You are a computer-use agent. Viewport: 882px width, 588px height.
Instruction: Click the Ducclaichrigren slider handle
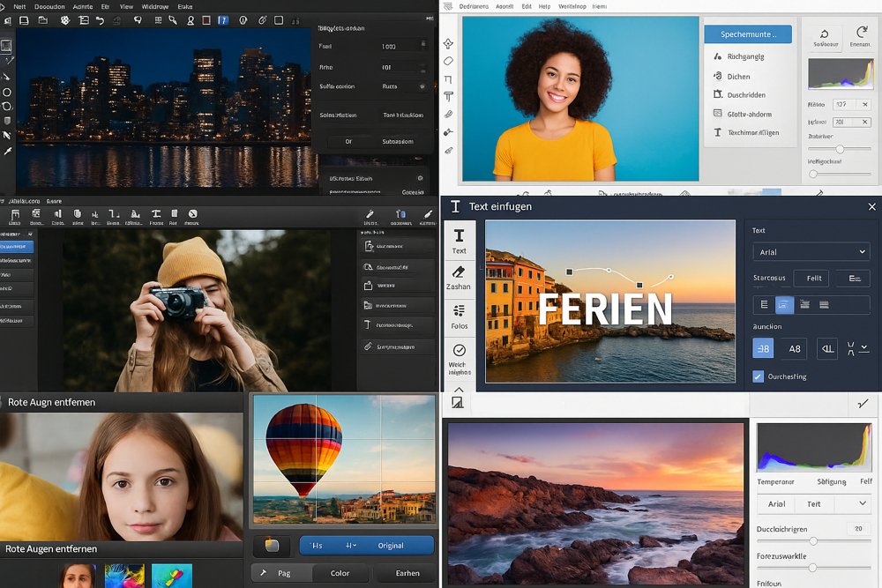(x=813, y=540)
